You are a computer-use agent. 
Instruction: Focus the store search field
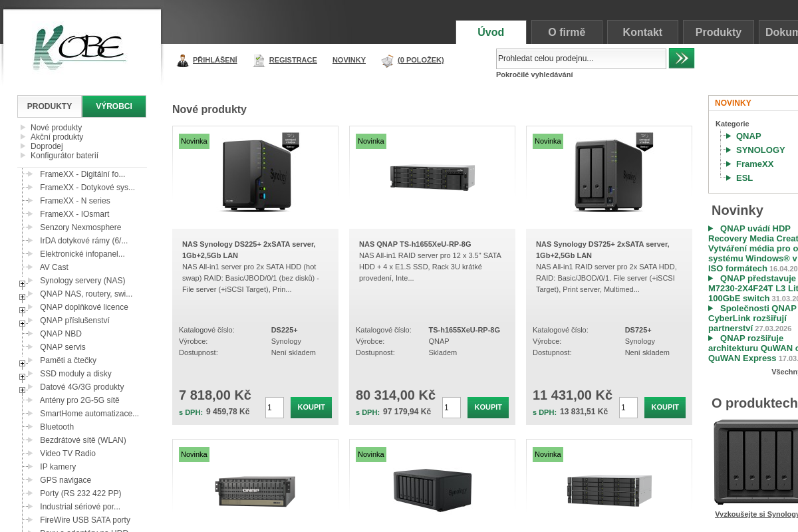click(581, 59)
